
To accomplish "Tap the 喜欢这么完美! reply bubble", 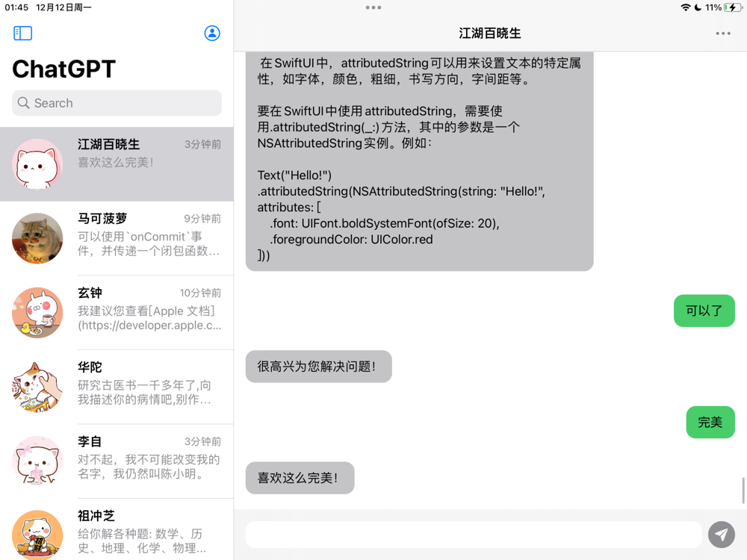I will tap(300, 478).
